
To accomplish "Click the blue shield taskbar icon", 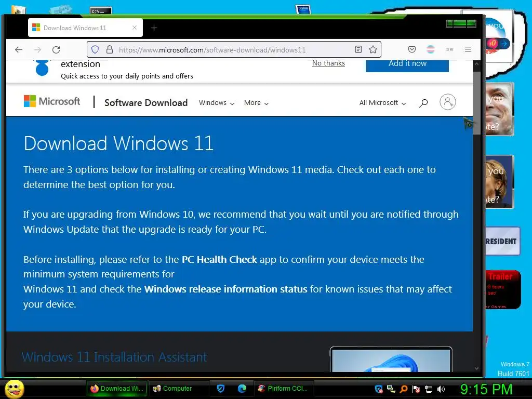I will [x=221, y=389].
